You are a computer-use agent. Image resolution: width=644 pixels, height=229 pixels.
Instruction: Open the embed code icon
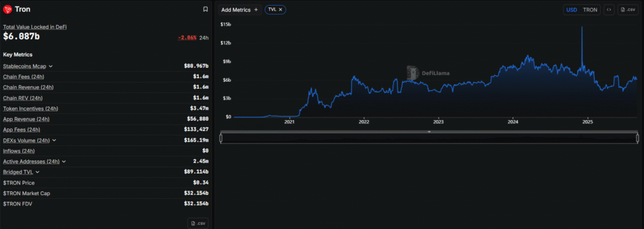(609, 10)
